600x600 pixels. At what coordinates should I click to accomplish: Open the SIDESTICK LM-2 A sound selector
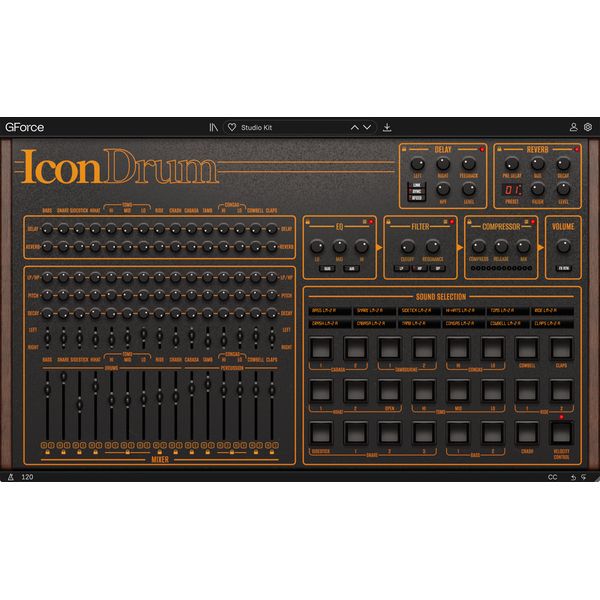(419, 311)
